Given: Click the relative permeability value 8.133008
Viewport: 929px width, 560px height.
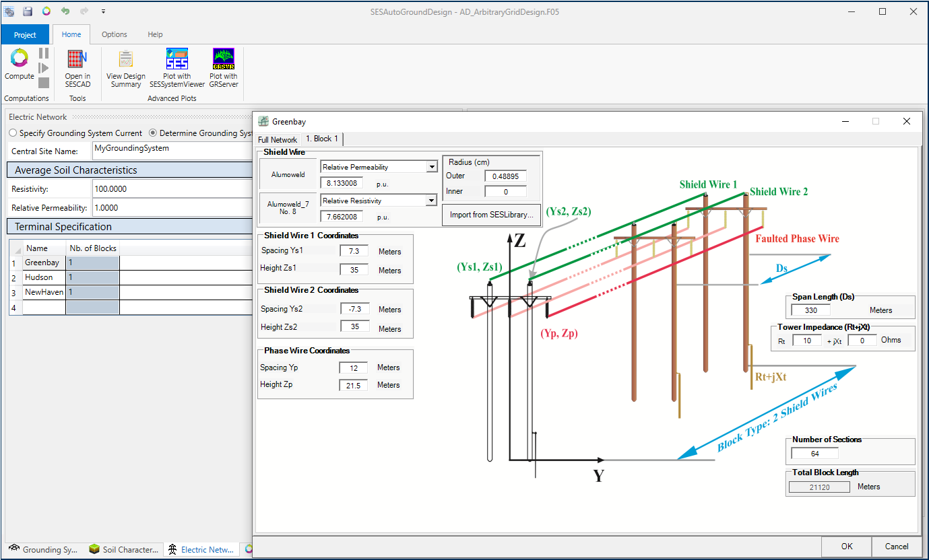Looking at the screenshot, I should pos(342,182).
